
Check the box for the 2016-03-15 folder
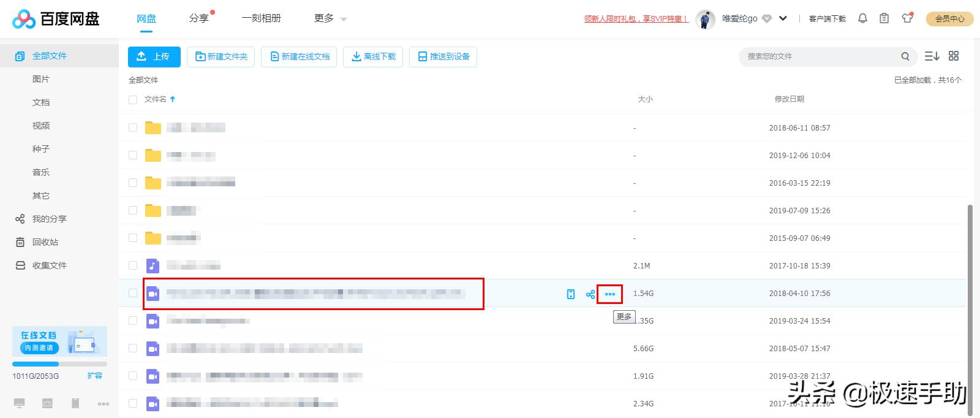[x=133, y=183]
